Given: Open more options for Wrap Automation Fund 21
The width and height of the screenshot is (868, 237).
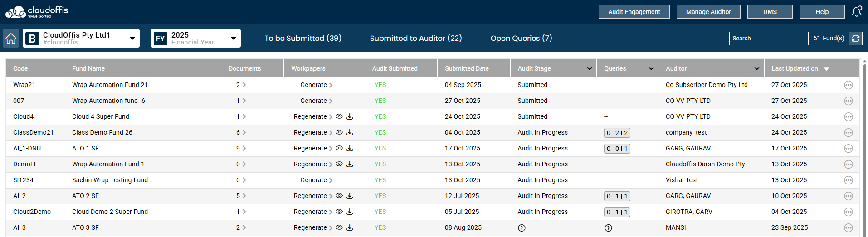Looking at the screenshot, I should 848,85.
